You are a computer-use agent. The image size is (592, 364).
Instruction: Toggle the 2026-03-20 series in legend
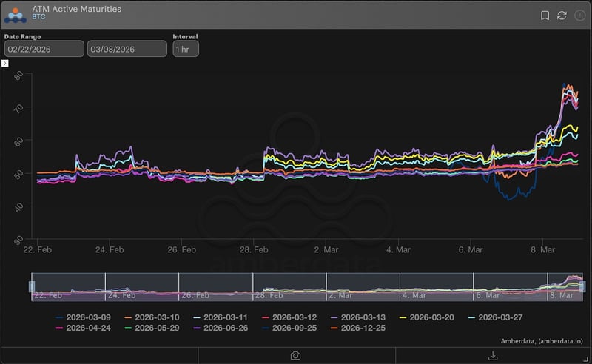[427, 317]
